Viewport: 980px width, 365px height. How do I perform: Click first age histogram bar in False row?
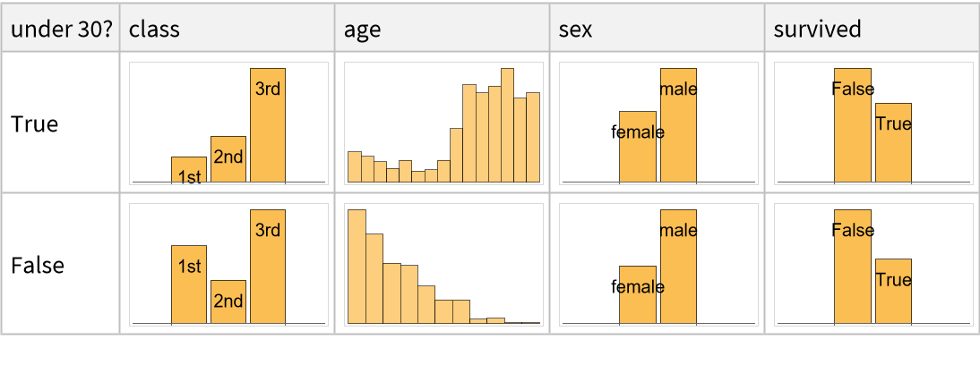tap(357, 266)
